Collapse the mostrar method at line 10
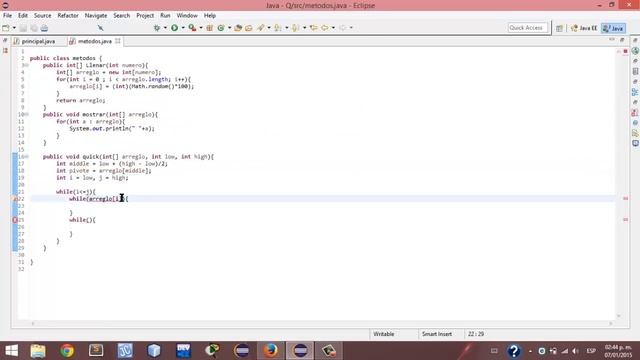This screenshot has width=640, height=360. pyautogui.click(x=27, y=115)
